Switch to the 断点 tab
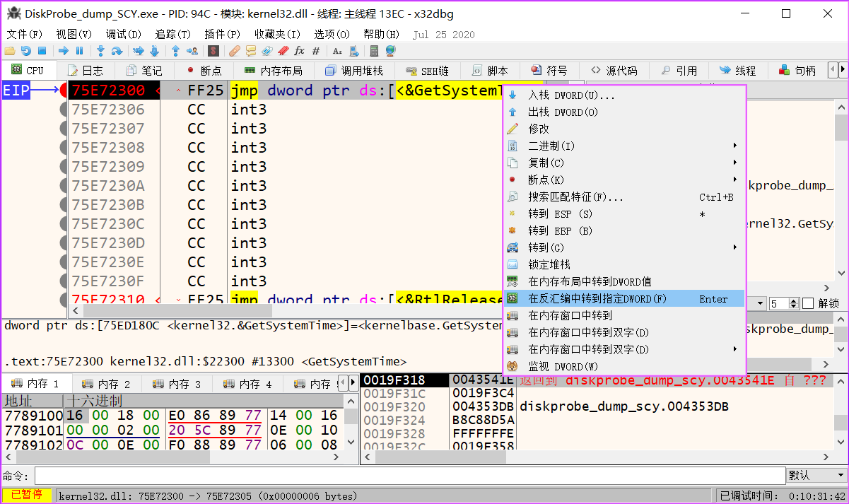Image resolution: width=849 pixels, height=504 pixels. 204,71
